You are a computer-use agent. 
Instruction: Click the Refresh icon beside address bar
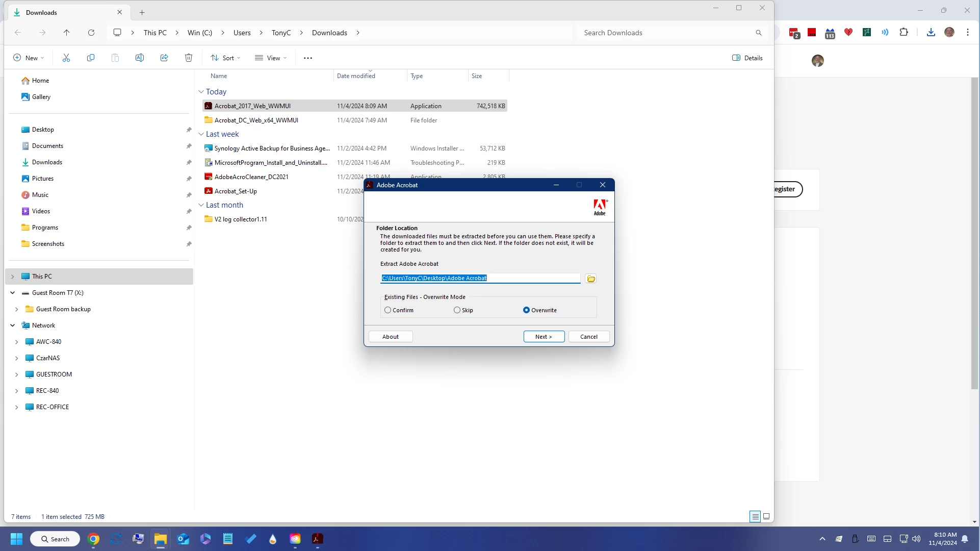(91, 33)
